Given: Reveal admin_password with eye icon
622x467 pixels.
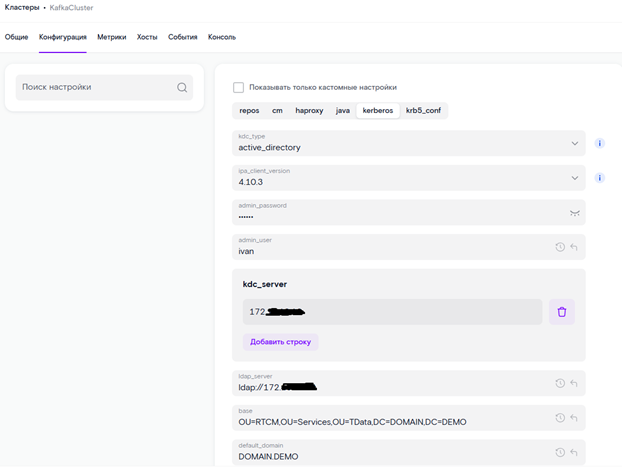Looking at the screenshot, I should pyautogui.click(x=575, y=213).
